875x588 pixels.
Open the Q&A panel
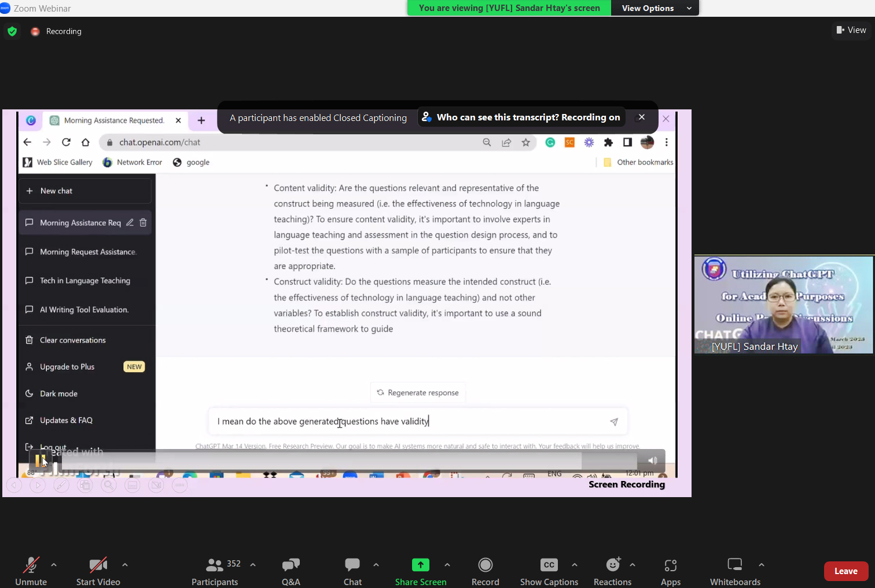click(x=291, y=571)
